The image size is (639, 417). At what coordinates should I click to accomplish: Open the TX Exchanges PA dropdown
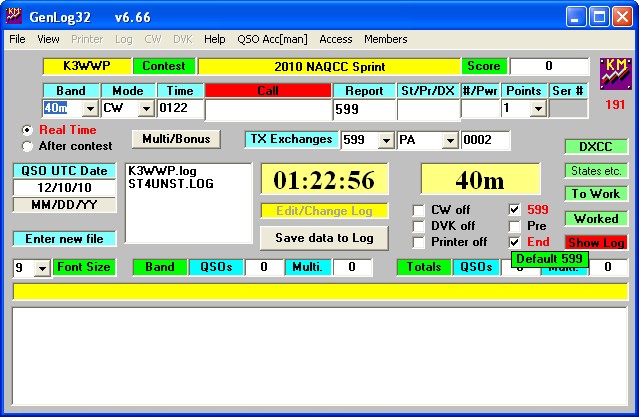pos(450,141)
